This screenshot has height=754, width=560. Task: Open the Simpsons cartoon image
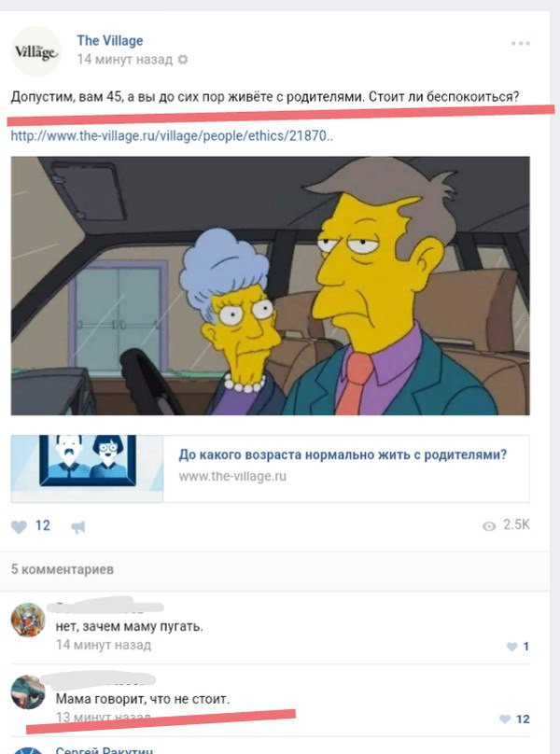tap(271, 286)
